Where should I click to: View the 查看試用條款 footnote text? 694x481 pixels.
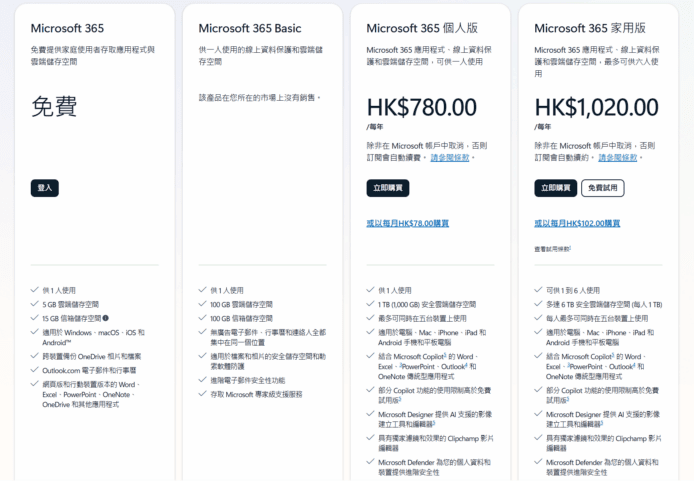point(552,247)
